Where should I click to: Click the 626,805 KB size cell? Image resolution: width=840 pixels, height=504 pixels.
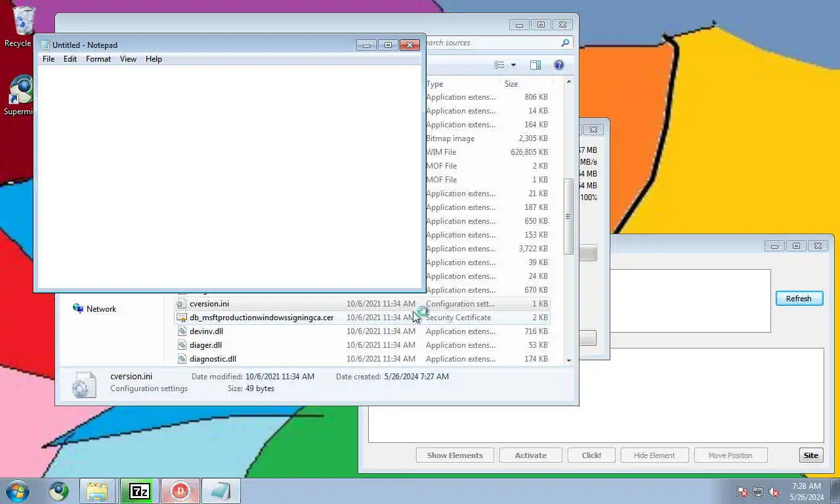point(529,152)
